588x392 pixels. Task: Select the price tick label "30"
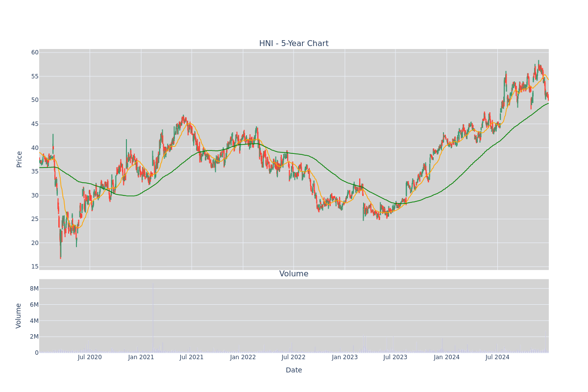[x=35, y=196]
